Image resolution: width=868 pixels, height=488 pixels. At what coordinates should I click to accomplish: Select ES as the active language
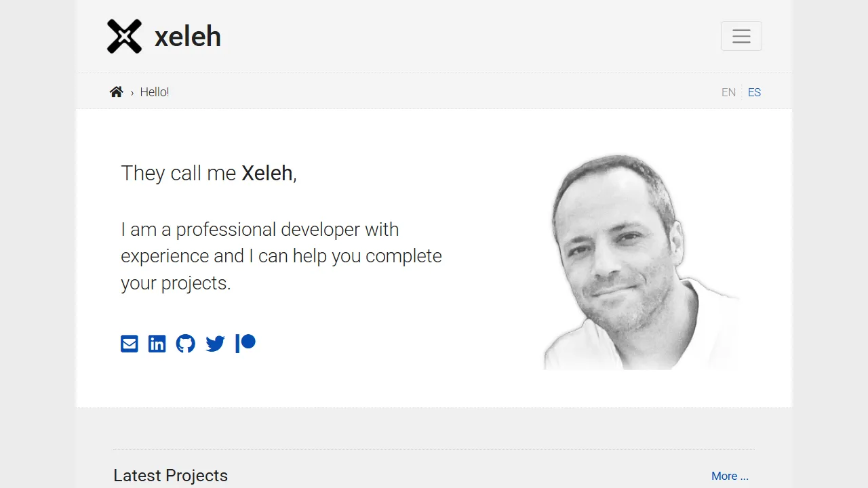coord(754,92)
